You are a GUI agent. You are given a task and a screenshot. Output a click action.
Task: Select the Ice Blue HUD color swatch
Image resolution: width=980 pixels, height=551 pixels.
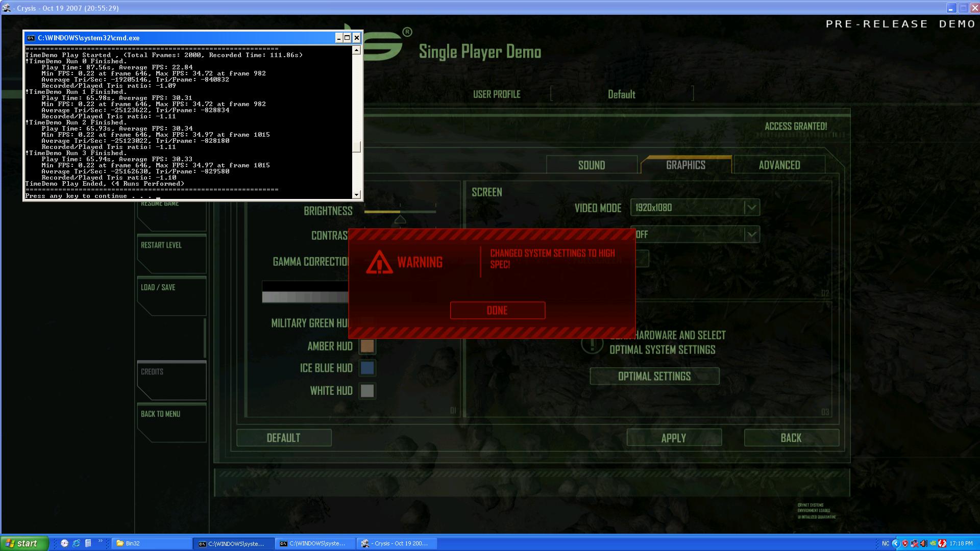(367, 368)
